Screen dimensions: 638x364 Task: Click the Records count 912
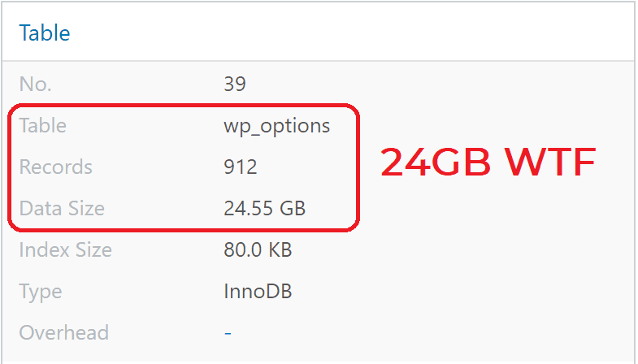pos(240,167)
